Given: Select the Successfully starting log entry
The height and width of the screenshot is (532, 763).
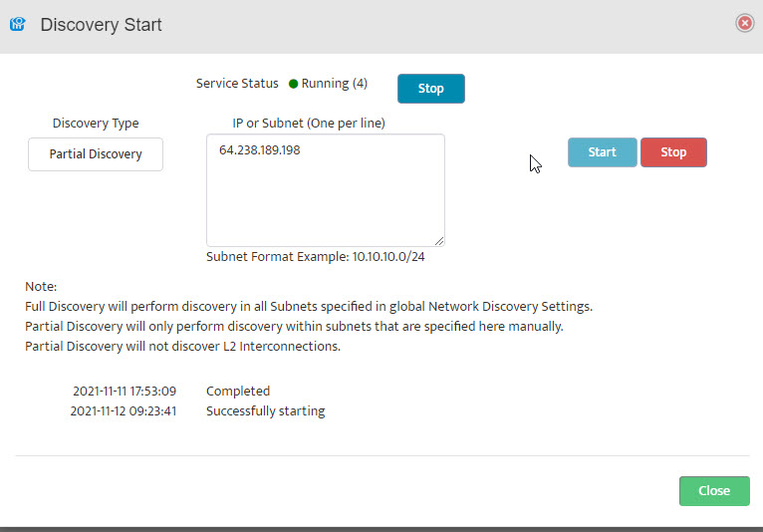Looking at the screenshot, I should coord(265,410).
